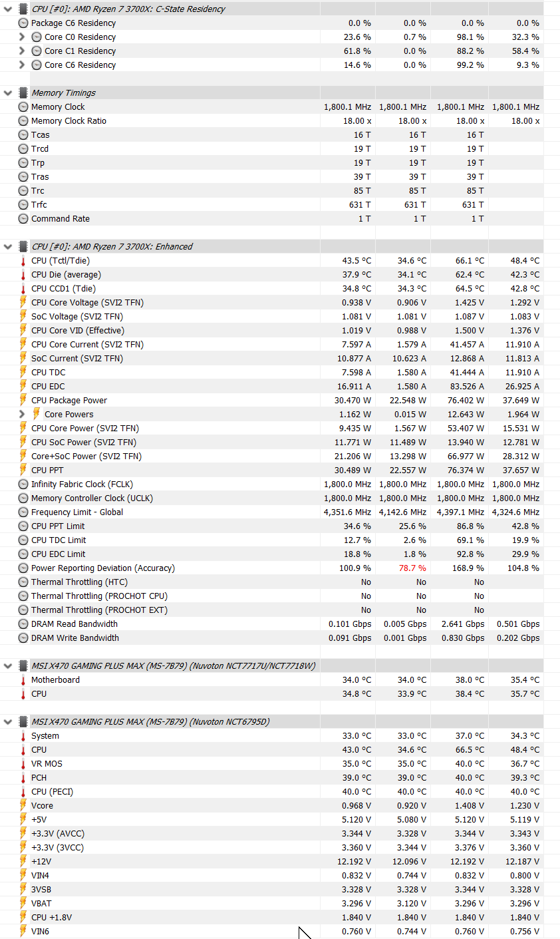Click the 2.641 Gbps DRAM read value
The height and width of the screenshot is (939, 560).
pyautogui.click(x=462, y=624)
